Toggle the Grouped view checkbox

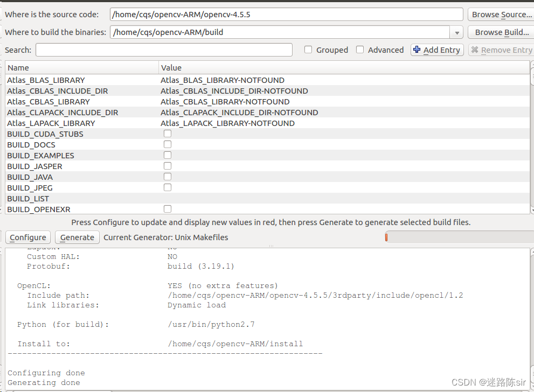[308, 50]
